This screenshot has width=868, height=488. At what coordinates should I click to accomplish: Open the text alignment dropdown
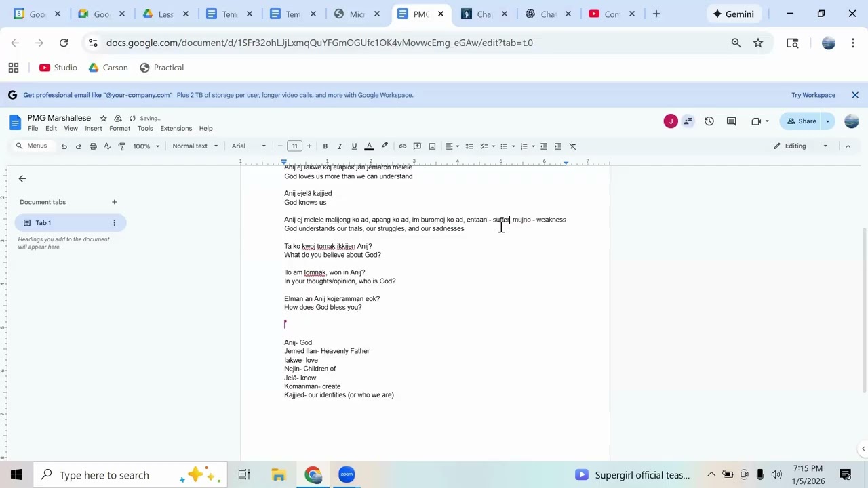pyautogui.click(x=452, y=146)
